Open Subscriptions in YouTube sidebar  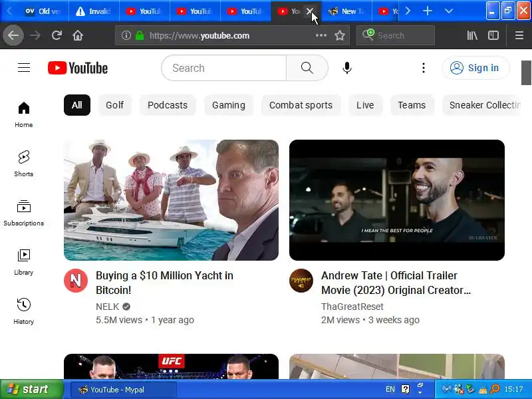pyautogui.click(x=24, y=213)
